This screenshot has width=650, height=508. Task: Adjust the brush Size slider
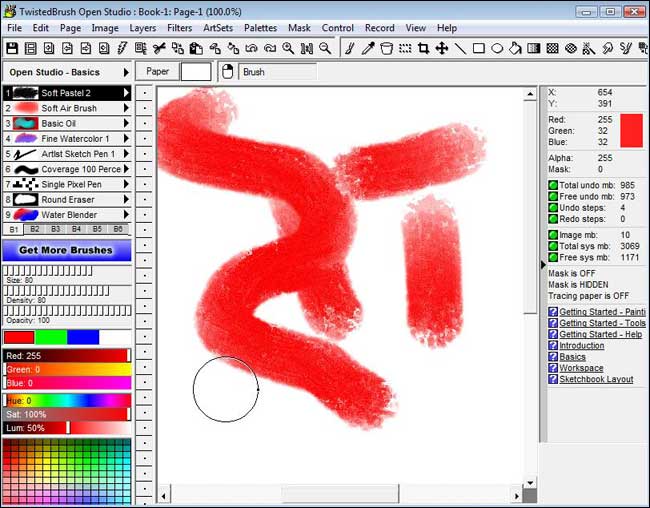point(48,271)
